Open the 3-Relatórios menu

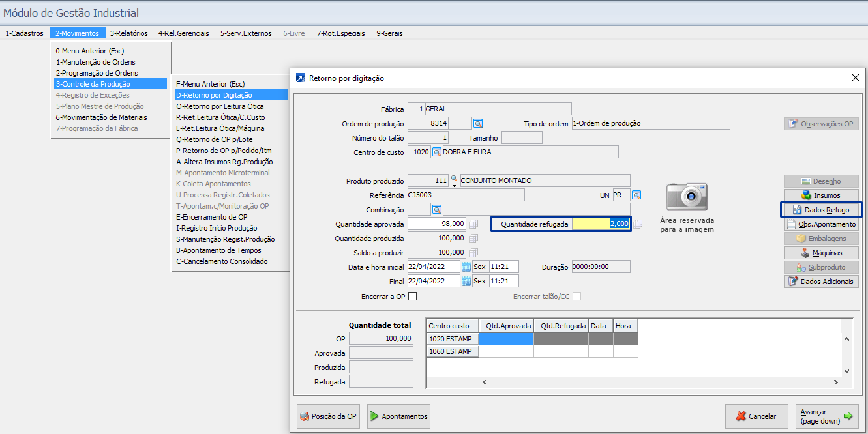tap(128, 33)
